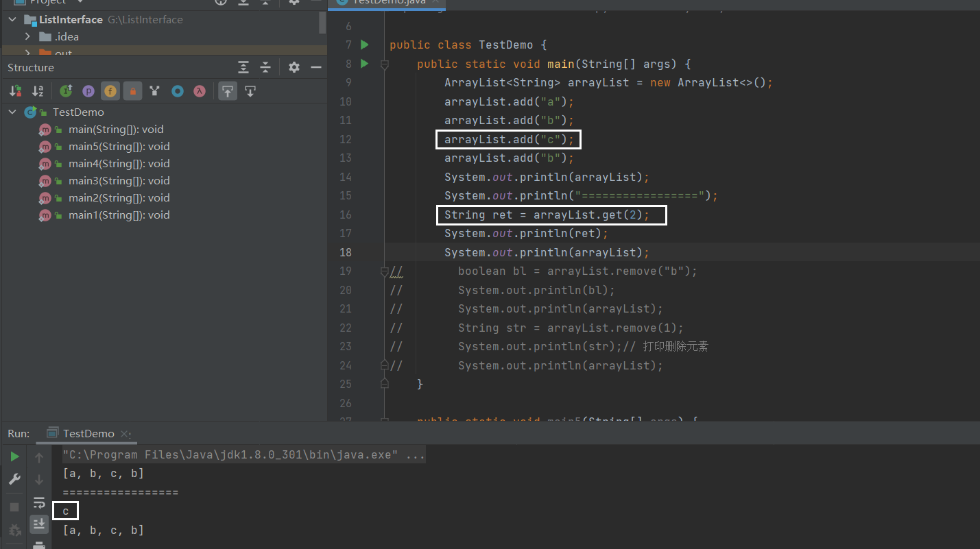Collapse TestDemo class node in Structure

pyautogui.click(x=13, y=112)
